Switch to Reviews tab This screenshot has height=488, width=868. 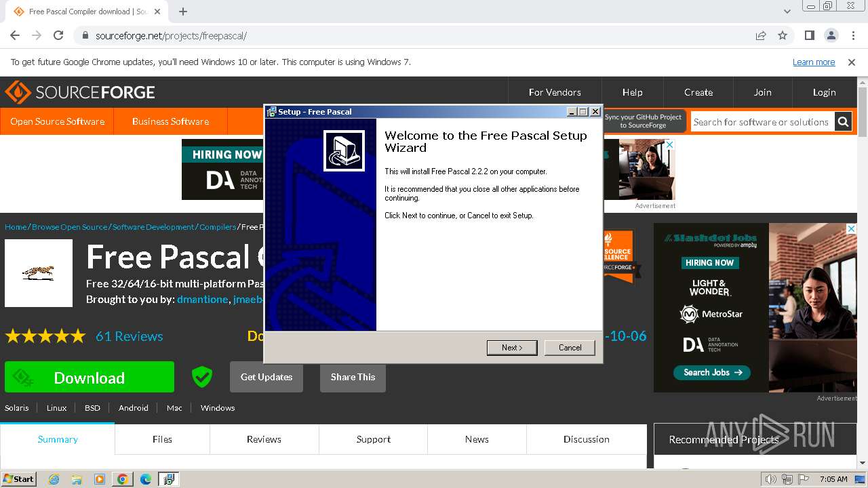(x=264, y=439)
